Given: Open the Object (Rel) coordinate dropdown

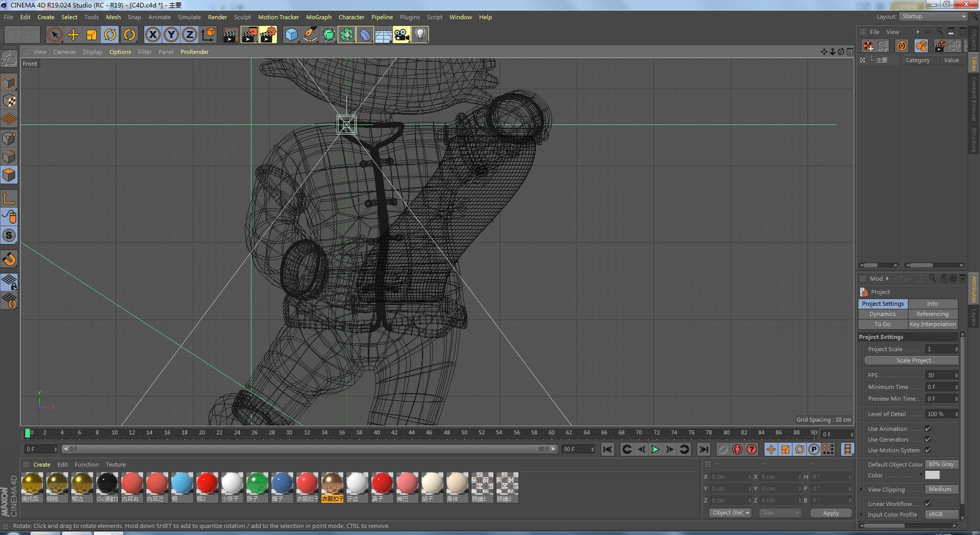Looking at the screenshot, I should [730, 513].
